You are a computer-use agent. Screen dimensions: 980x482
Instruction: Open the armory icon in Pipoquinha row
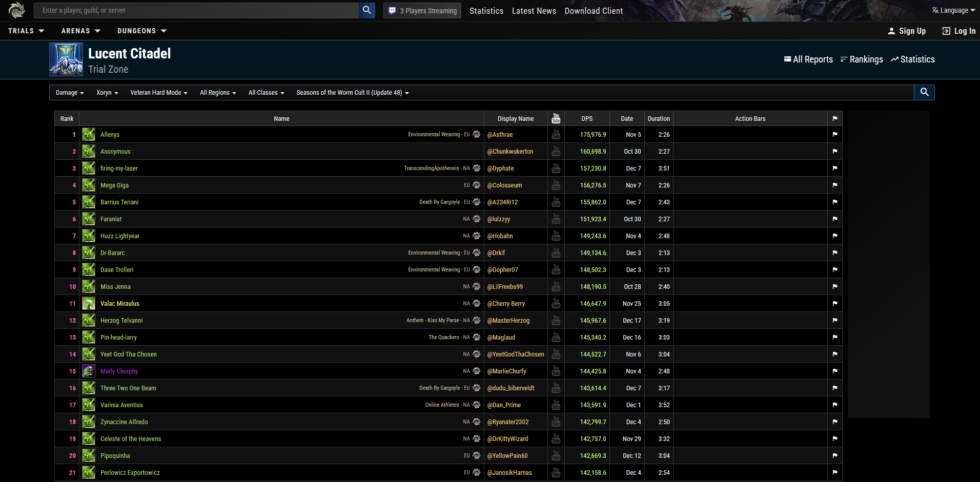(x=477, y=455)
